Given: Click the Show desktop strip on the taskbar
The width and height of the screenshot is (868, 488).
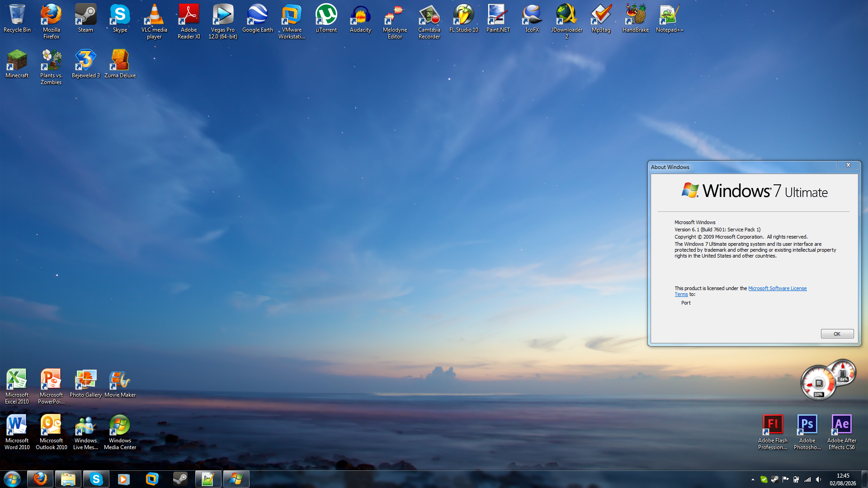Looking at the screenshot, I should (x=864, y=479).
